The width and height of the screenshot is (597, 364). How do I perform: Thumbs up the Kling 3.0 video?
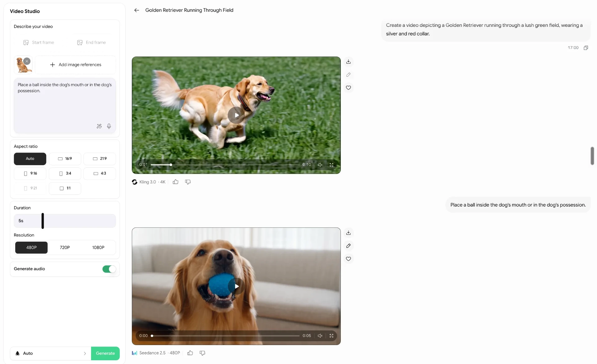click(176, 182)
